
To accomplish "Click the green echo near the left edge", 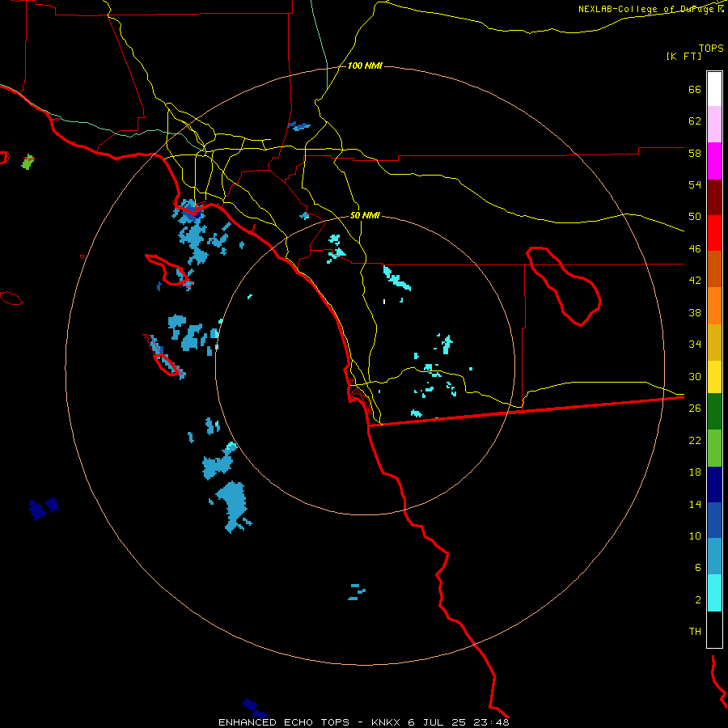I will (28, 162).
